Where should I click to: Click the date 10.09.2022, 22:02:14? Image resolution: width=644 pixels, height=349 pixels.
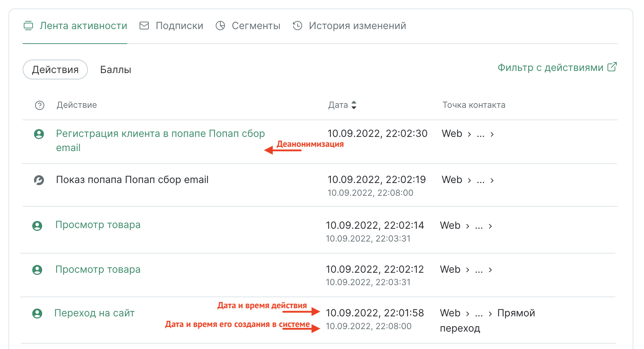click(375, 226)
